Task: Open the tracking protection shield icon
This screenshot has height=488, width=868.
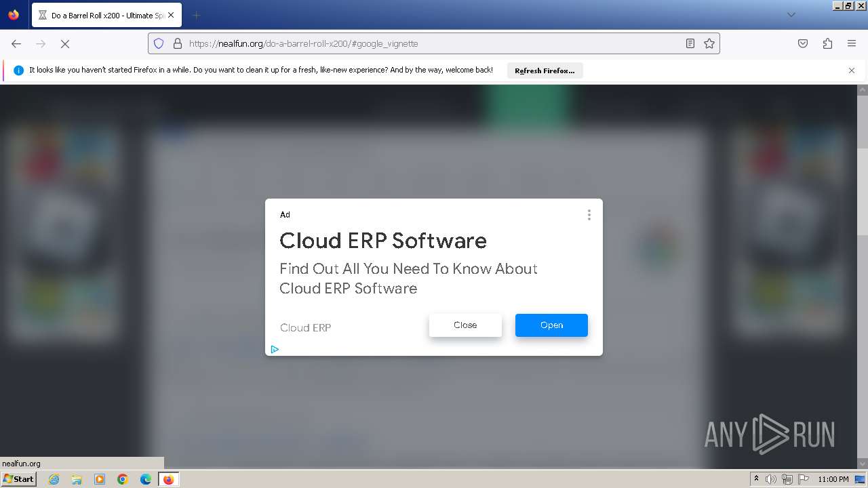Action: point(159,43)
